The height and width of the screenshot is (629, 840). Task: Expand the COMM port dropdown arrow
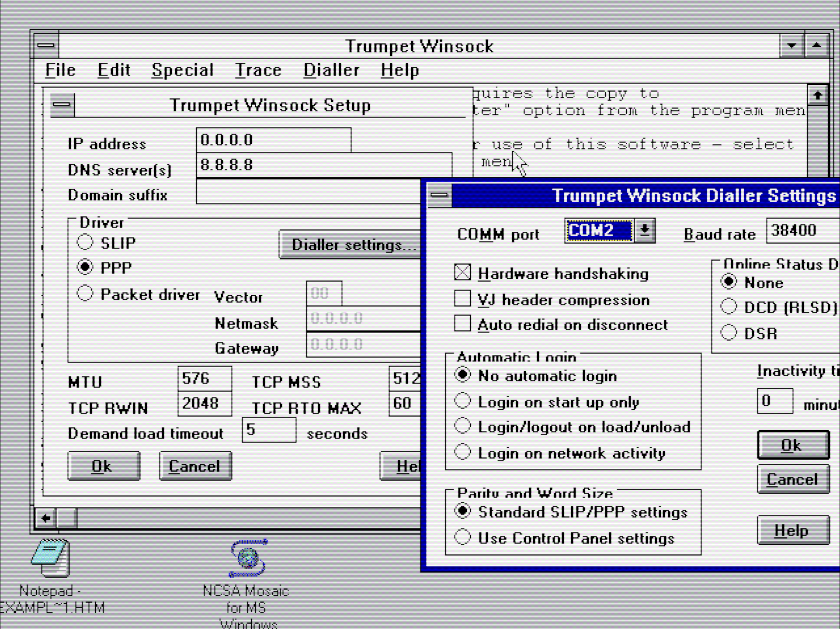click(x=645, y=230)
